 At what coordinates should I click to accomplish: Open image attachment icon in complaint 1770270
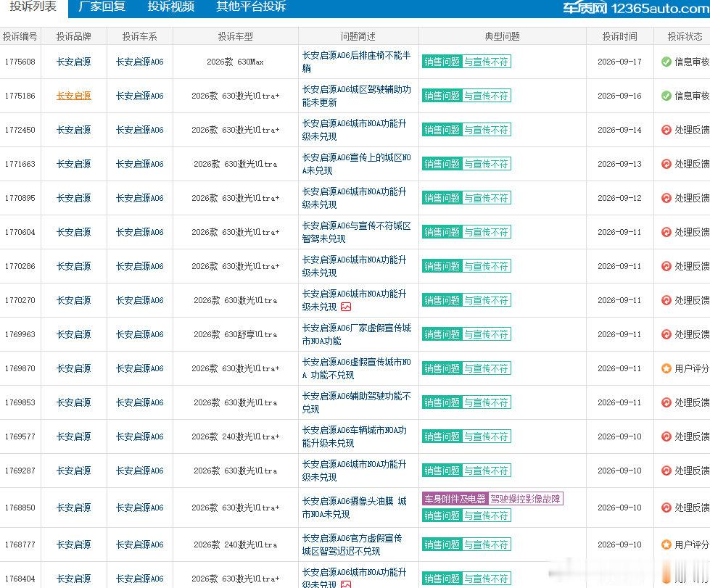tap(346, 307)
